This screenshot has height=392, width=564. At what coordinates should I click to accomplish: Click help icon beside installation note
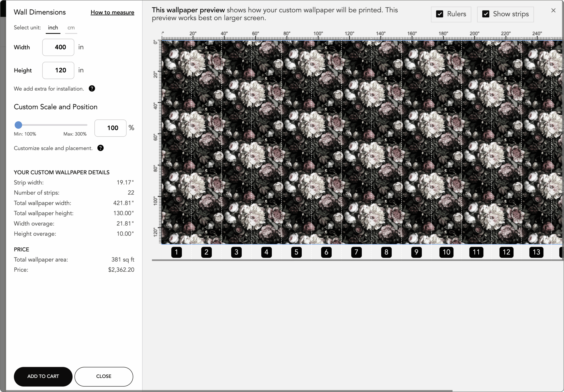click(x=92, y=88)
